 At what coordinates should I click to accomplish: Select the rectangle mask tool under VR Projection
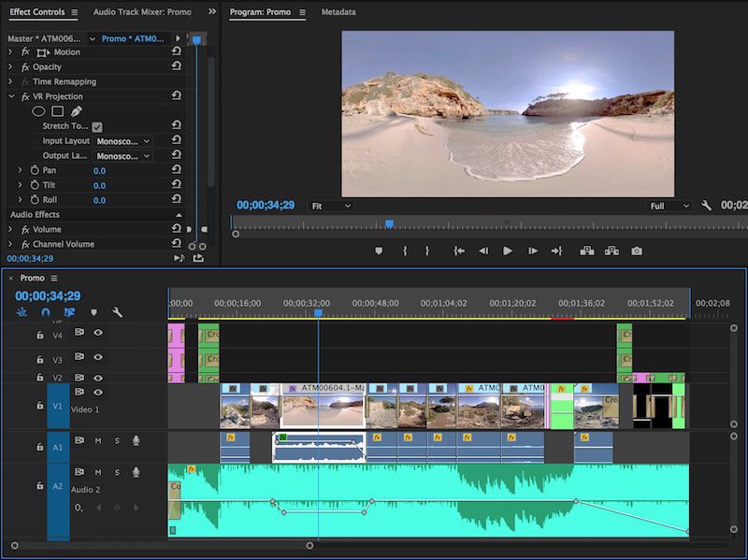click(x=57, y=111)
